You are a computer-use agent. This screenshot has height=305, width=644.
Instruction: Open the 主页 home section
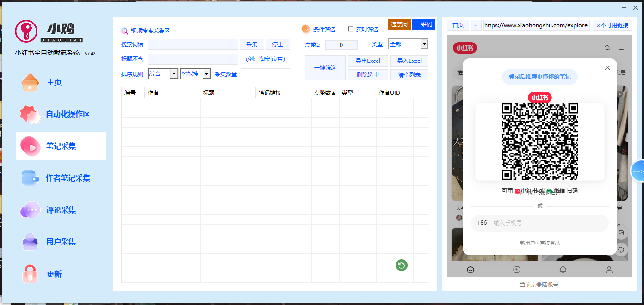pos(54,83)
